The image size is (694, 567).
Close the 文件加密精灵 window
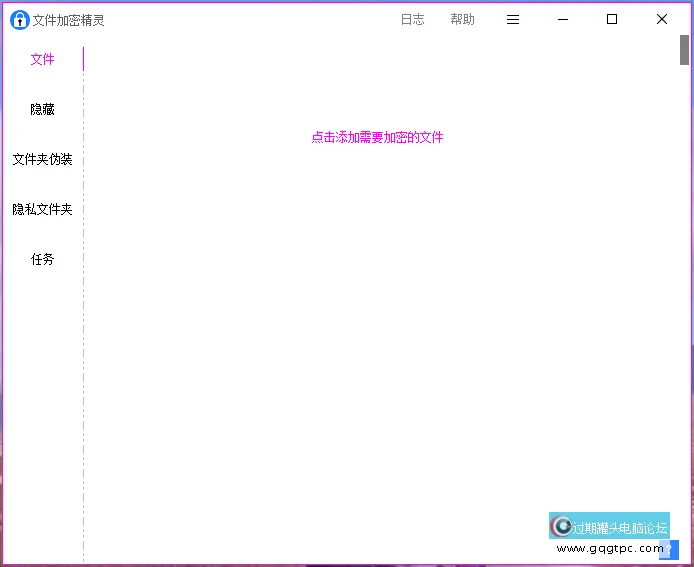[x=661, y=20]
